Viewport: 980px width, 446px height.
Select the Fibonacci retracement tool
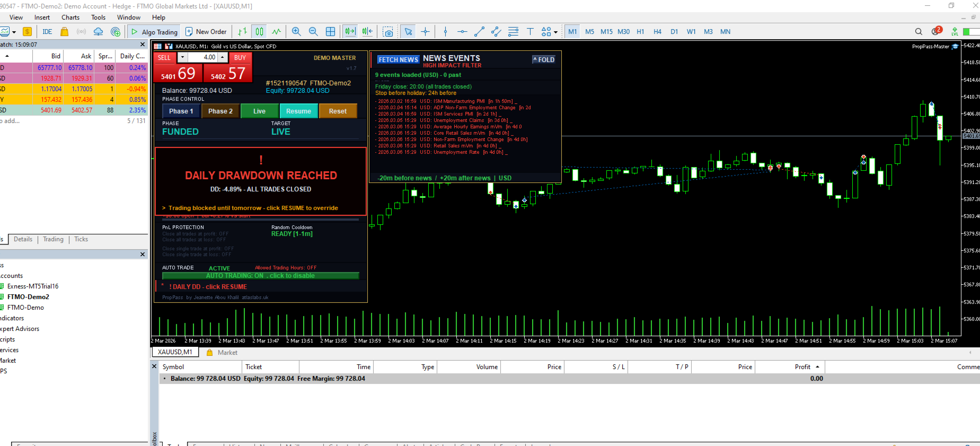513,32
